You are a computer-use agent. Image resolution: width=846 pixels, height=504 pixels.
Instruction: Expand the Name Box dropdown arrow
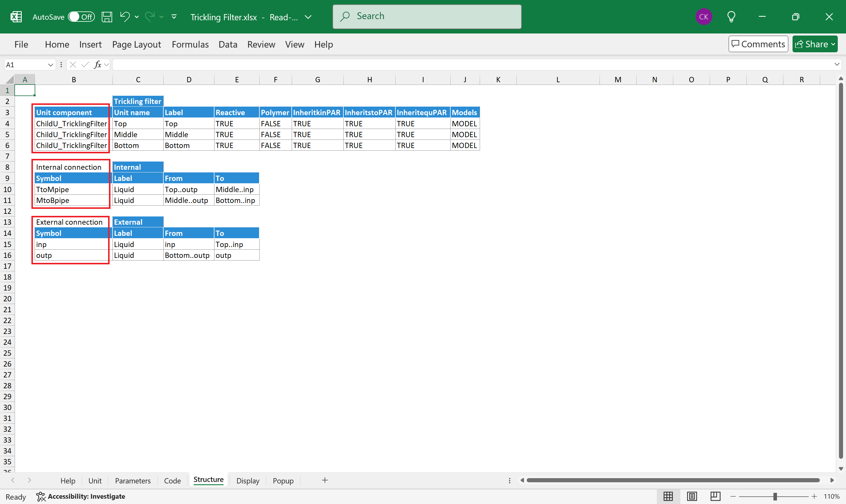click(x=50, y=65)
